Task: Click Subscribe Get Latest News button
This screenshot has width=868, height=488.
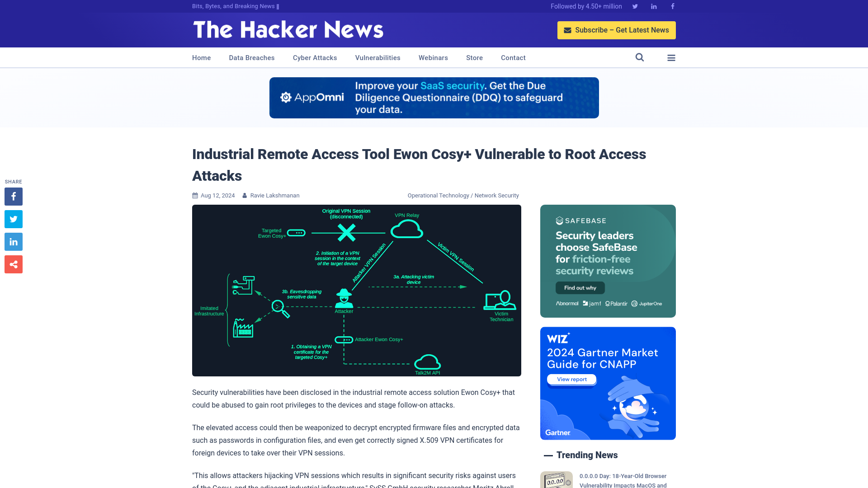Action: pos(617,30)
